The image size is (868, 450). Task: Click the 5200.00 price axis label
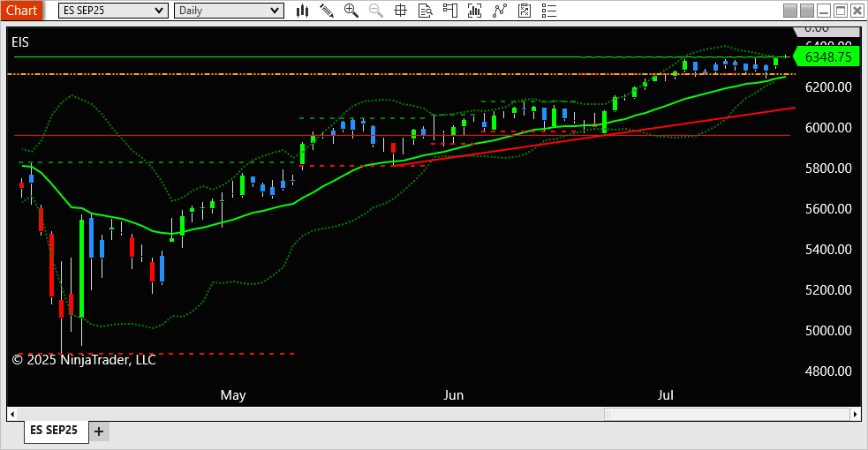[x=828, y=289]
